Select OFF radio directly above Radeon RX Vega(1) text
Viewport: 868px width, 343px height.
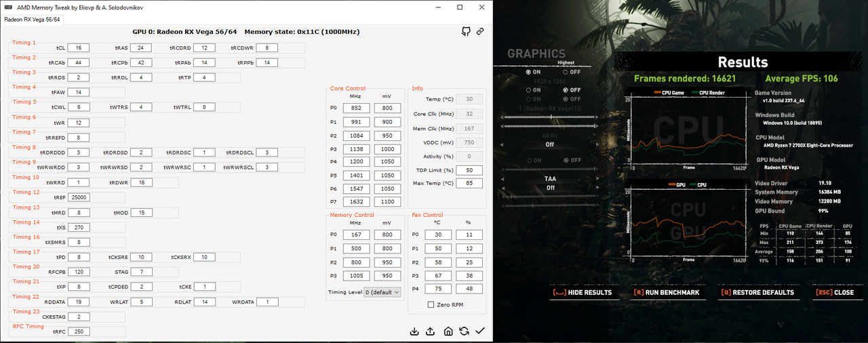tap(565, 99)
